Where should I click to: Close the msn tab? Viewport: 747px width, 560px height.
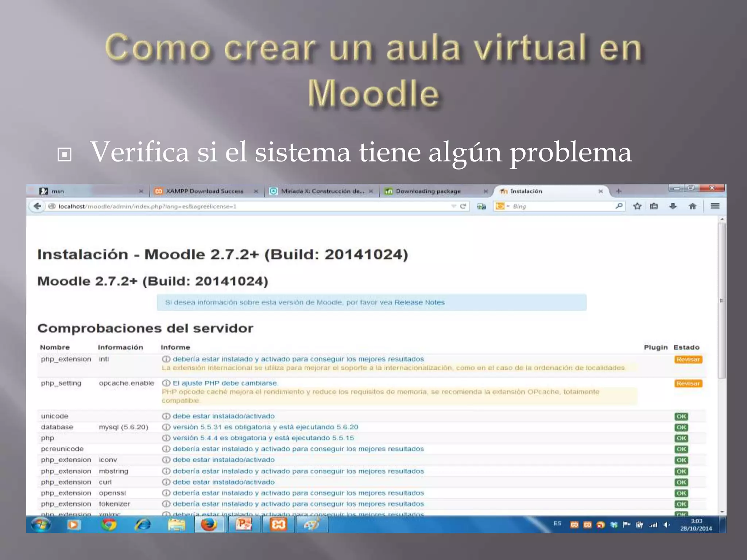click(141, 191)
